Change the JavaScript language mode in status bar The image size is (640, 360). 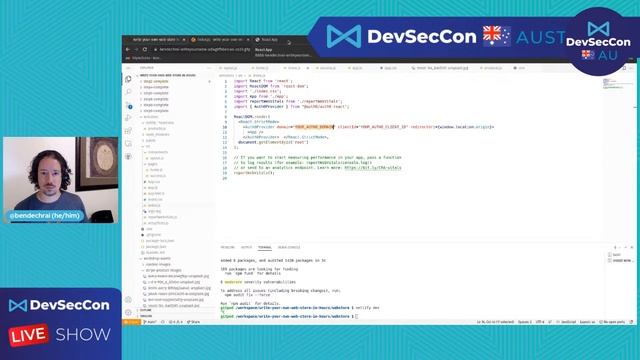[568, 322]
